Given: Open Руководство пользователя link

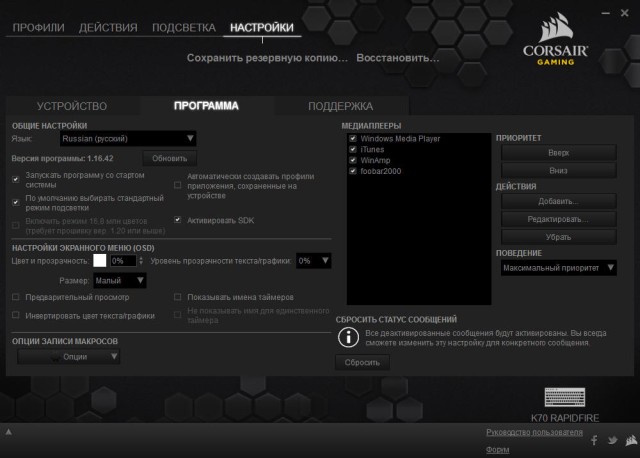Looking at the screenshot, I should (533, 432).
